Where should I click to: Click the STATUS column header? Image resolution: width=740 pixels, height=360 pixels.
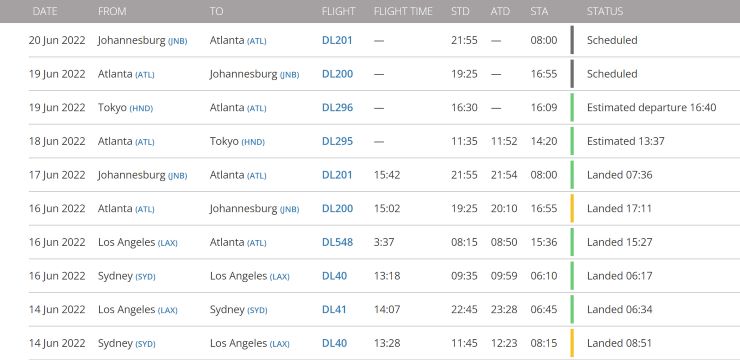click(605, 11)
